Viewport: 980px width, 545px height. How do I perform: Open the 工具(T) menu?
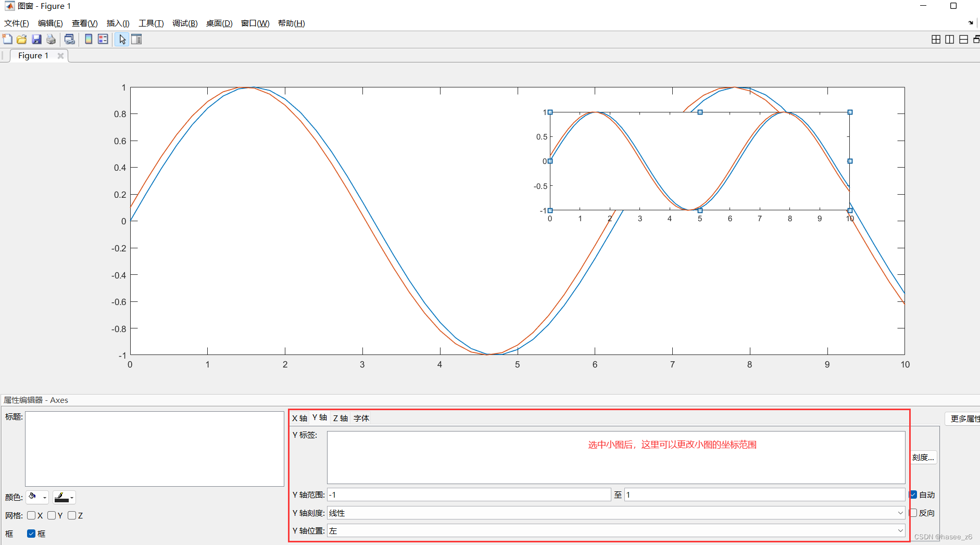point(151,23)
